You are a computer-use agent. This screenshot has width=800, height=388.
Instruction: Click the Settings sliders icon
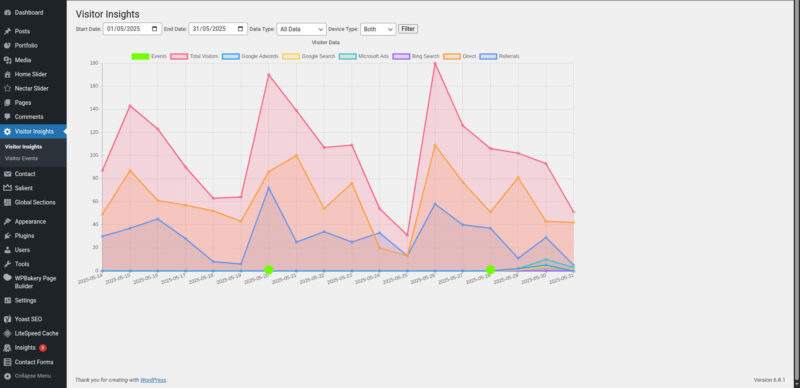coord(7,300)
